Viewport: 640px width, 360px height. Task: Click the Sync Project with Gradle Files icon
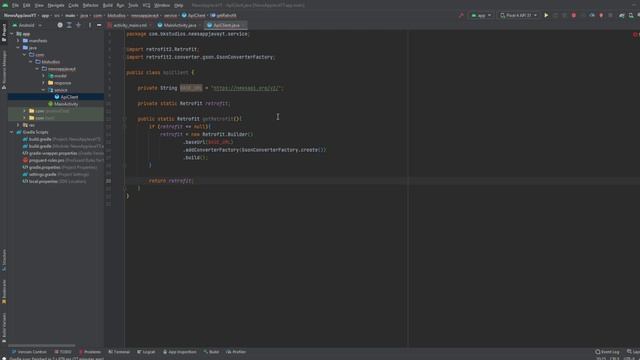(621, 16)
